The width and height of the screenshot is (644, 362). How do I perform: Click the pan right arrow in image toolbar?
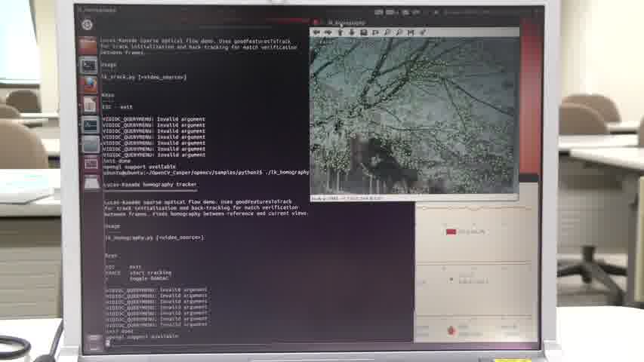[327, 32]
